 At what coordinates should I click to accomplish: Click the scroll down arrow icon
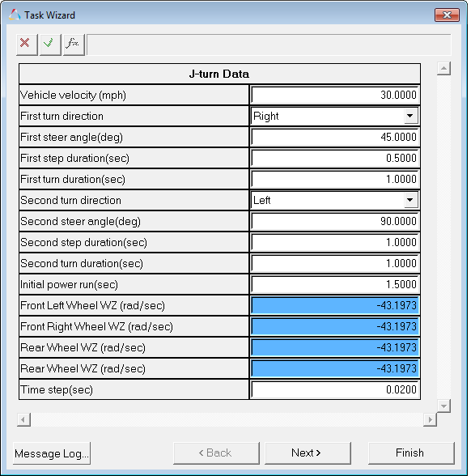[443, 406]
